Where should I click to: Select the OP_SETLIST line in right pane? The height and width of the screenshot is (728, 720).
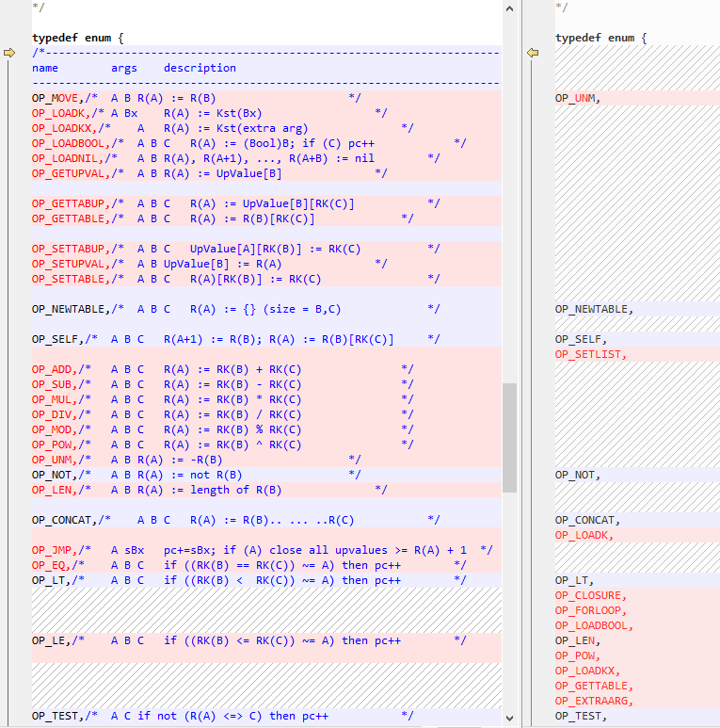[590, 354]
